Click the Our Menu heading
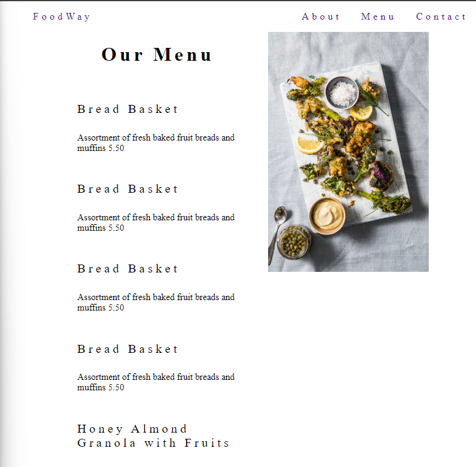 coord(156,55)
